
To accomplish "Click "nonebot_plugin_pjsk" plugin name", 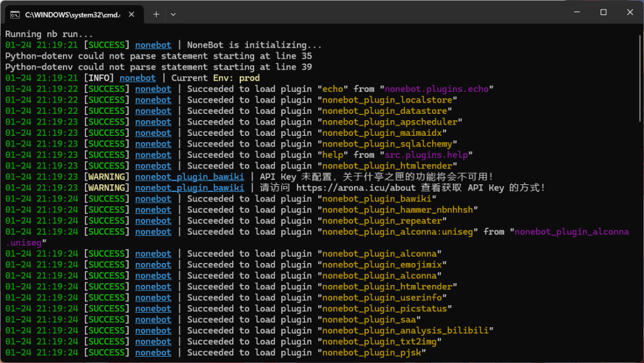I will 372,353.
